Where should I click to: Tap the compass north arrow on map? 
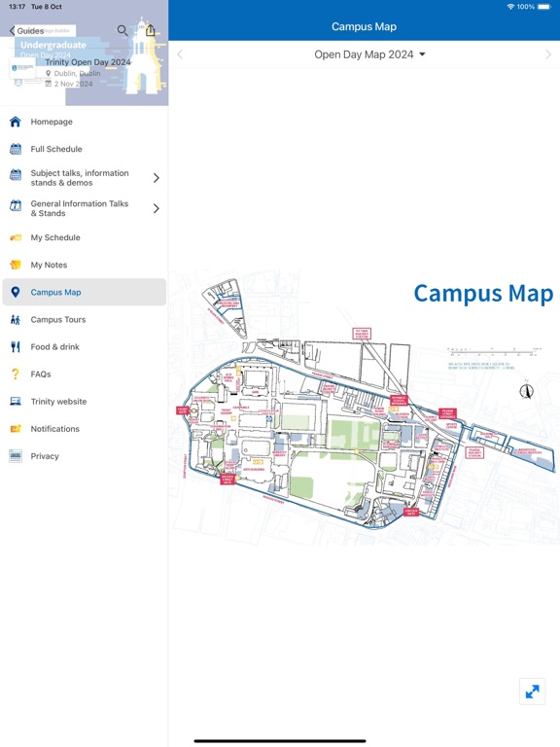coord(526,391)
